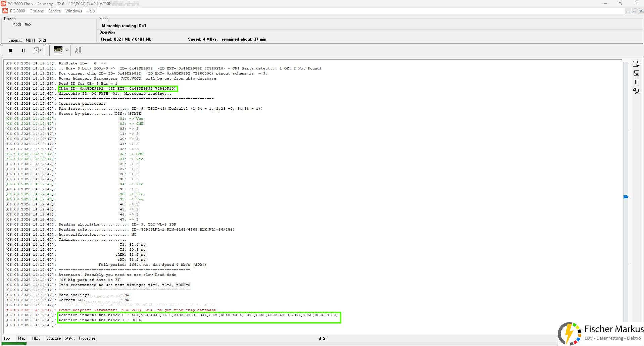Stop the microchip reading operation
The height and width of the screenshot is (346, 644).
coord(10,51)
